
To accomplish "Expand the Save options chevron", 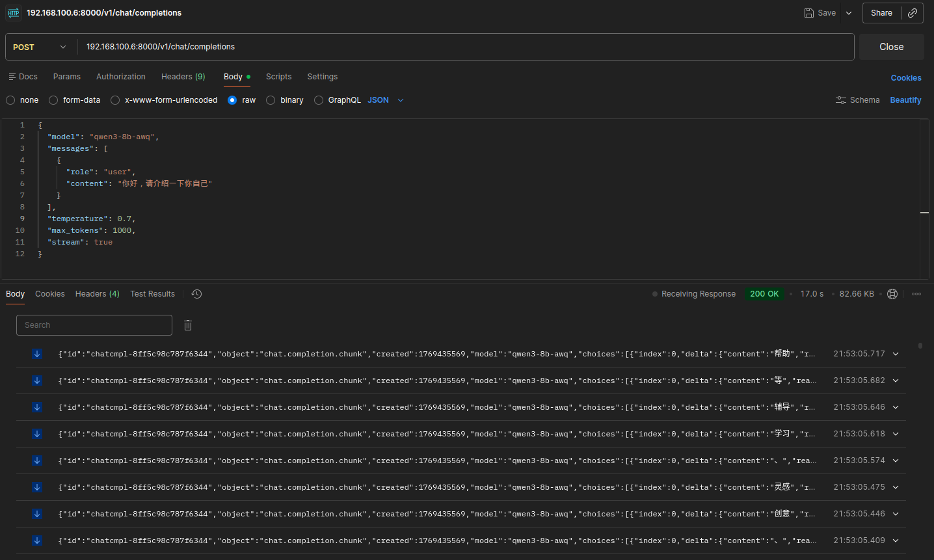I will tap(849, 13).
